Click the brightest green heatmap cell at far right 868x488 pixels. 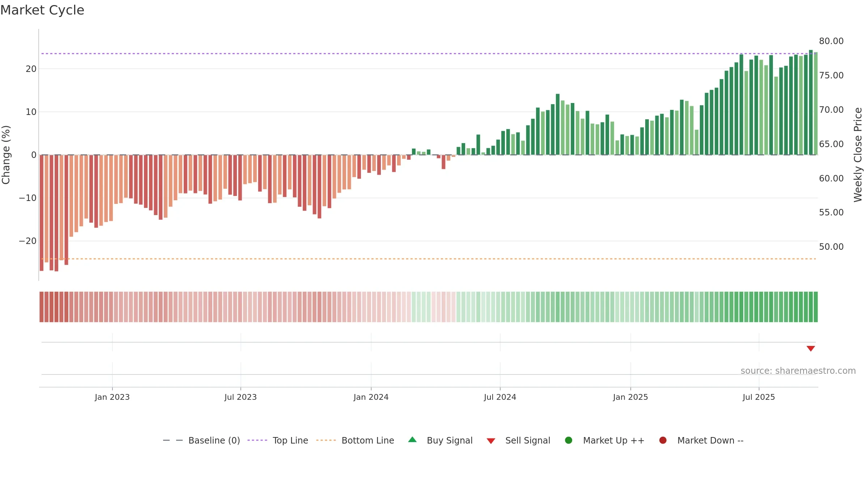click(x=816, y=307)
